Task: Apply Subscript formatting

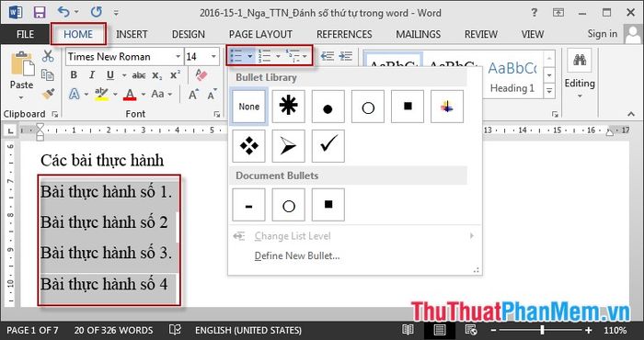Action: pyautogui.click(x=157, y=75)
